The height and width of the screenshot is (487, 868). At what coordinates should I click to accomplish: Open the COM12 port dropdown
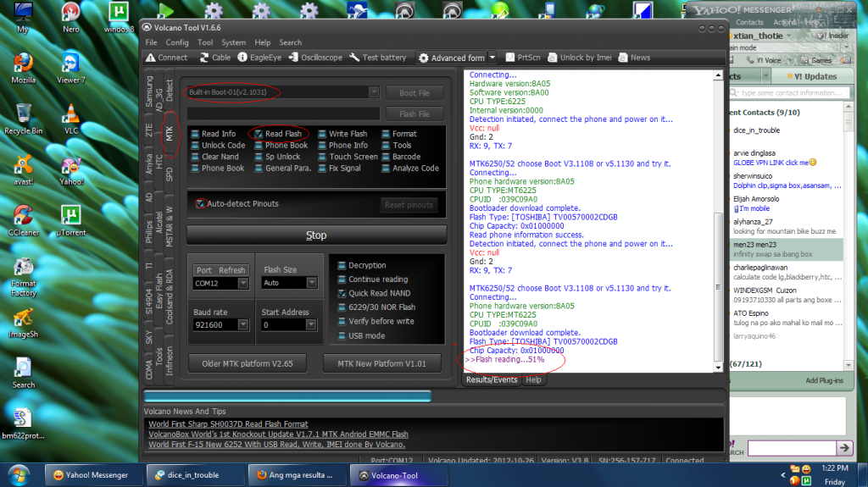tap(243, 284)
